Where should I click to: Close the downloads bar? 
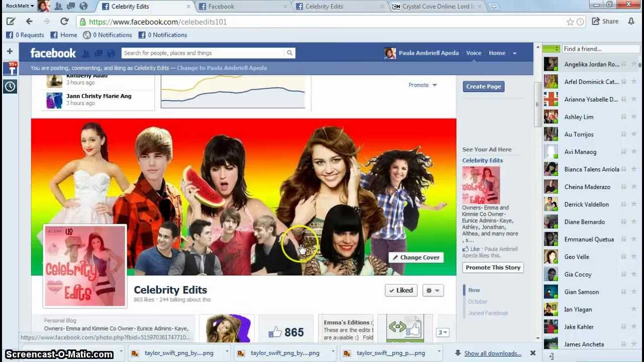pos(533,353)
